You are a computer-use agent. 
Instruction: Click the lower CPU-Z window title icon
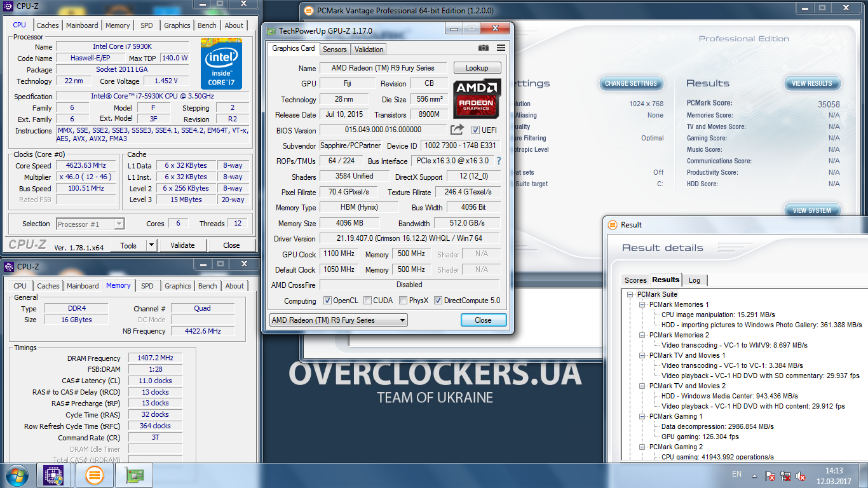pos(9,266)
